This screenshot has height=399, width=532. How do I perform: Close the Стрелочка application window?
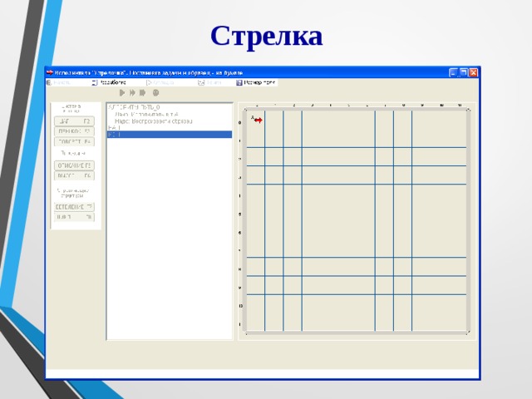click(473, 72)
